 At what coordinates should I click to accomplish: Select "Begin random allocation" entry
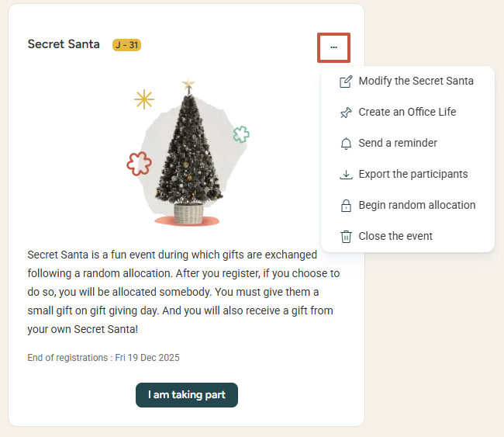pos(417,205)
